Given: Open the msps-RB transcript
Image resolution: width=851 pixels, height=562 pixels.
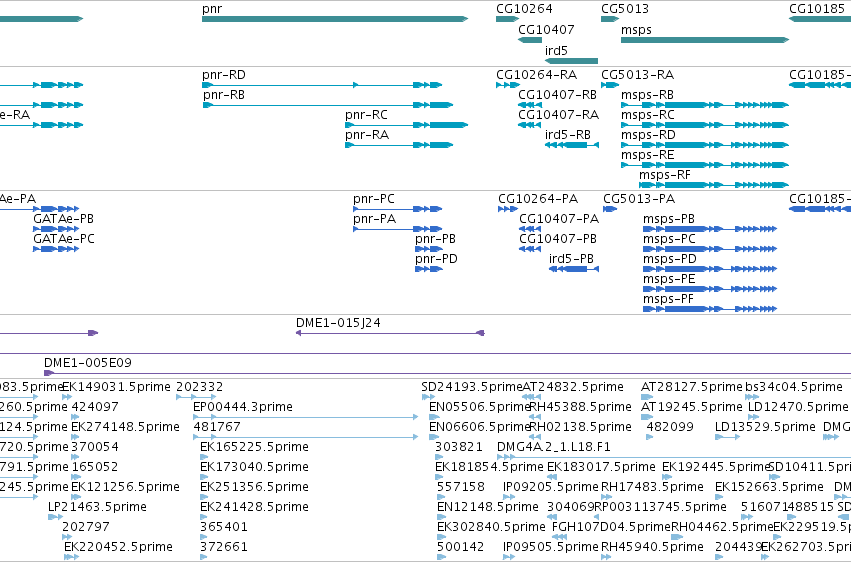Looking at the screenshot, I should coord(705,105).
